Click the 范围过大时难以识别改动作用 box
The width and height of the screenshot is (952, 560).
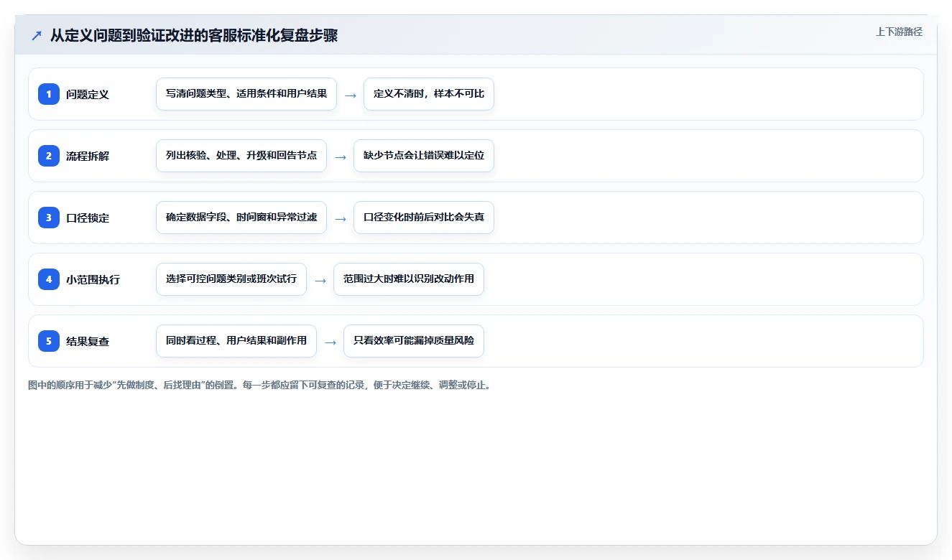pos(409,279)
